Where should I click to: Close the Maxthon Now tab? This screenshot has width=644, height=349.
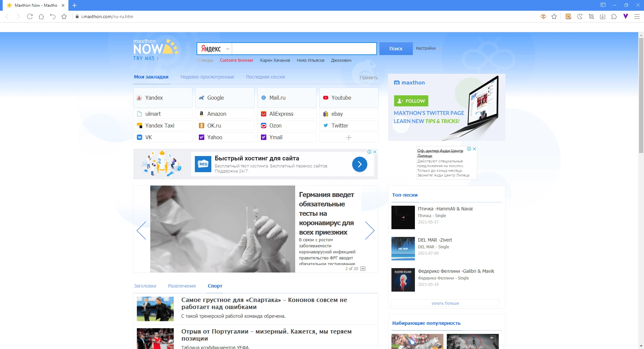63,5
